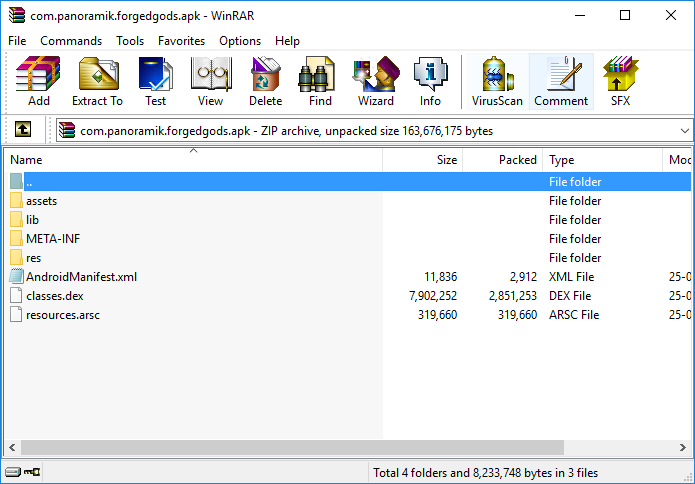Click the Delete files icon
The width and height of the screenshot is (695, 484).
point(265,81)
